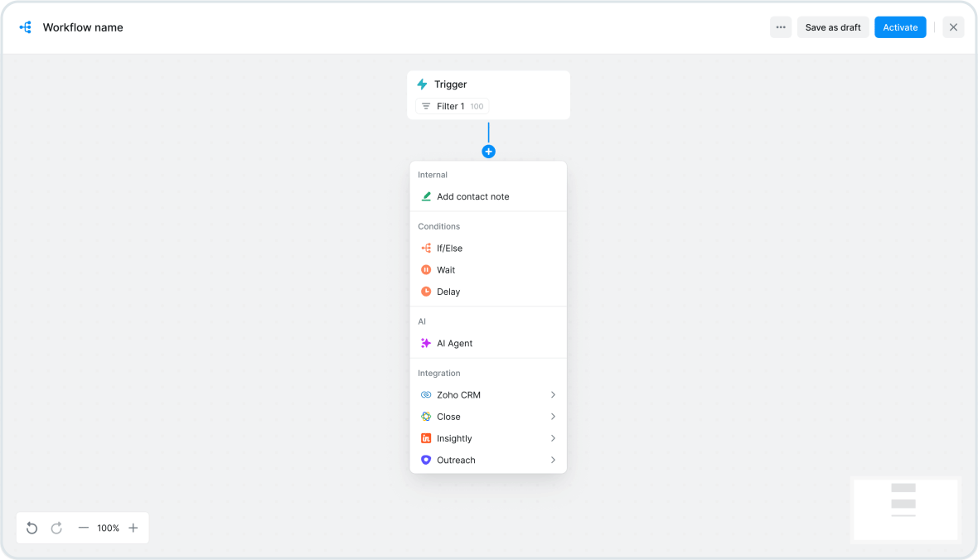Add an AI Agent to the workflow

pos(455,343)
